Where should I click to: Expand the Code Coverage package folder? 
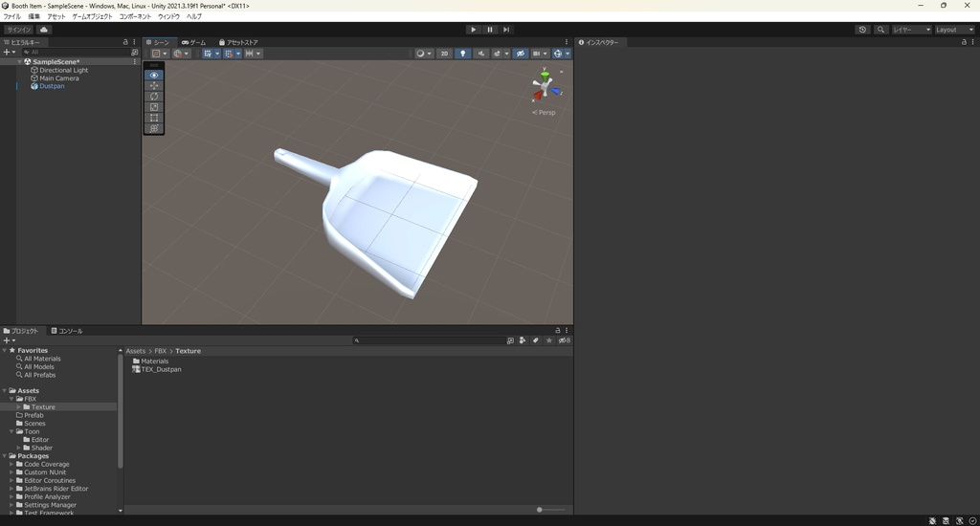[11, 464]
